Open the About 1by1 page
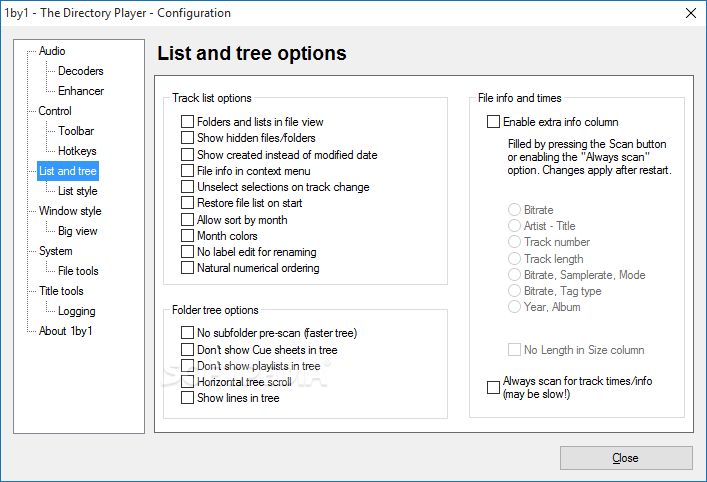707x482 pixels. pyautogui.click(x=65, y=331)
